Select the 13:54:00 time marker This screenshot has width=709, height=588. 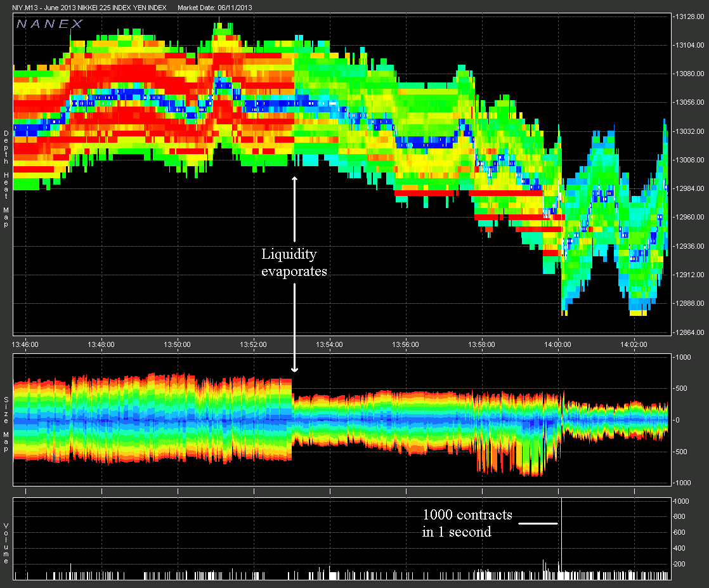[330, 344]
